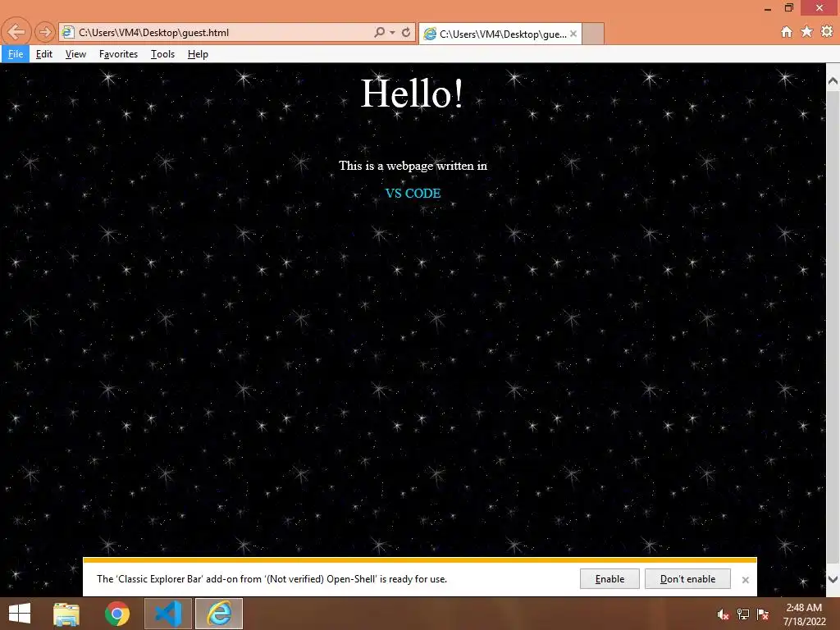Open Favorites star icon
Viewport: 840px width, 630px height.
(807, 32)
